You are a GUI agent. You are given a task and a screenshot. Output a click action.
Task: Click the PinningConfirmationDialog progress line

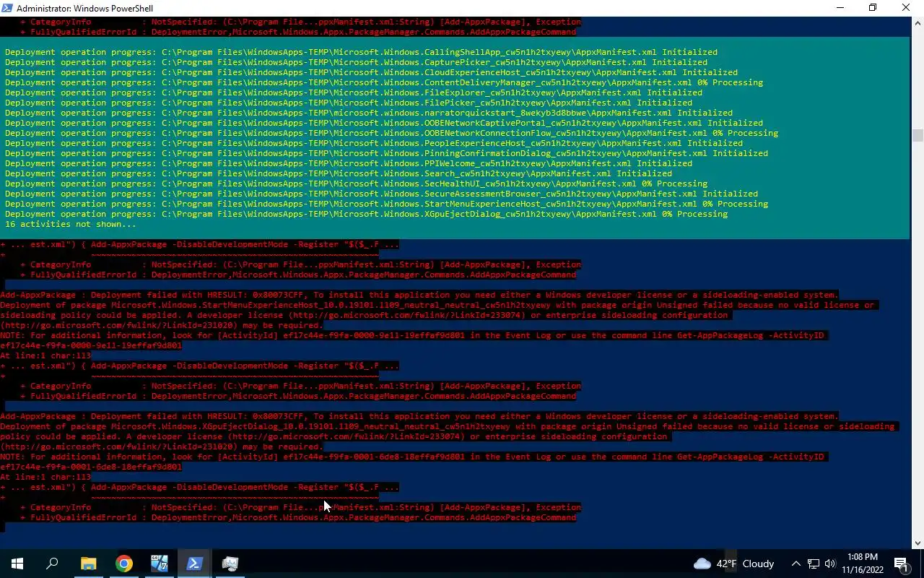(x=386, y=153)
